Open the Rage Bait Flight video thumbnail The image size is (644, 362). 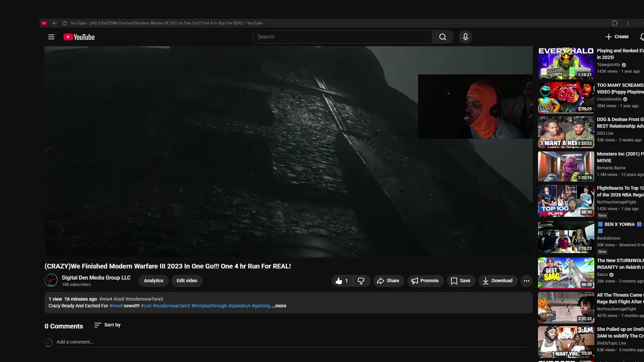566,307
